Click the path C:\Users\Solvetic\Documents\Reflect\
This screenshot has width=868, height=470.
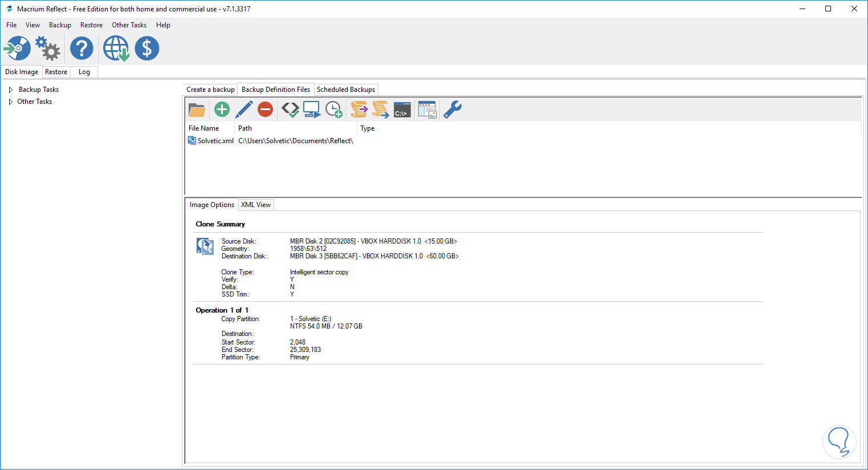click(296, 141)
